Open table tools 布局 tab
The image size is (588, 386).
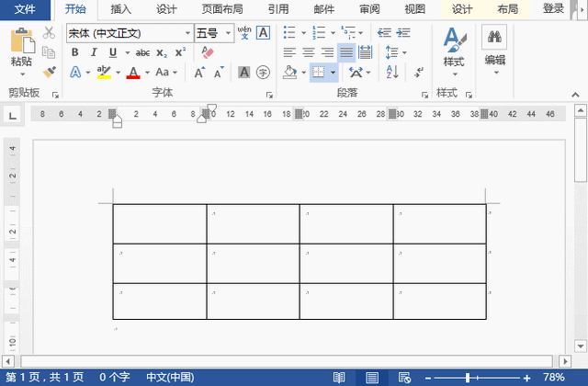pyautogui.click(x=507, y=9)
